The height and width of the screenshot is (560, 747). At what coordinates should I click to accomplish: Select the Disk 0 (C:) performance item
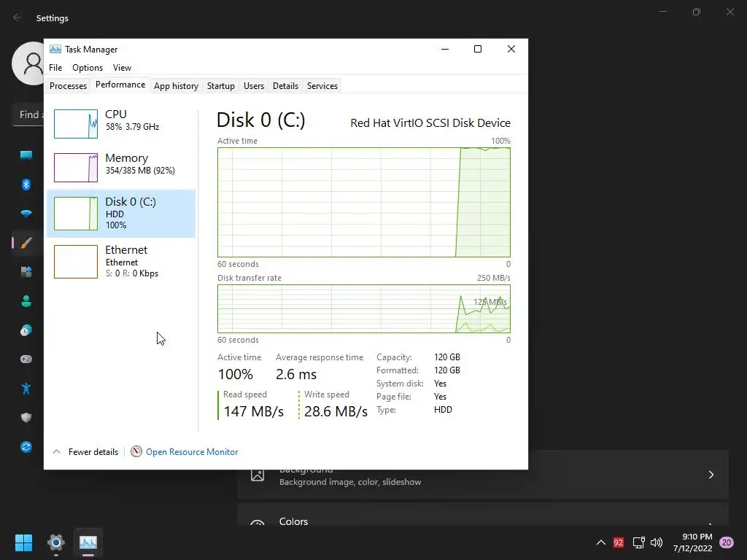tap(121, 214)
